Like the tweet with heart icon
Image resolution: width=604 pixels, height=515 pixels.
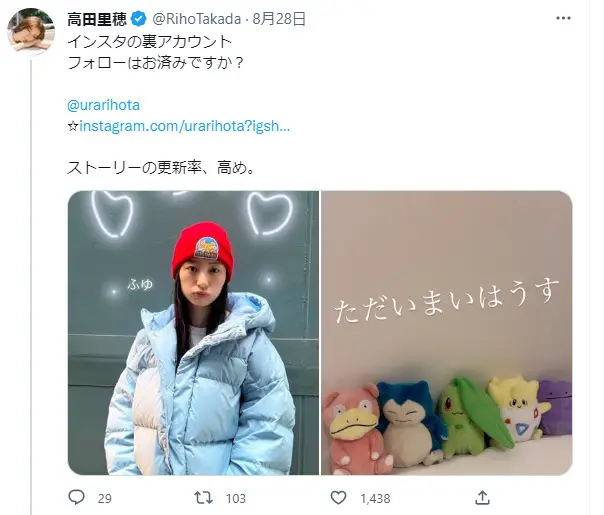[x=338, y=498]
